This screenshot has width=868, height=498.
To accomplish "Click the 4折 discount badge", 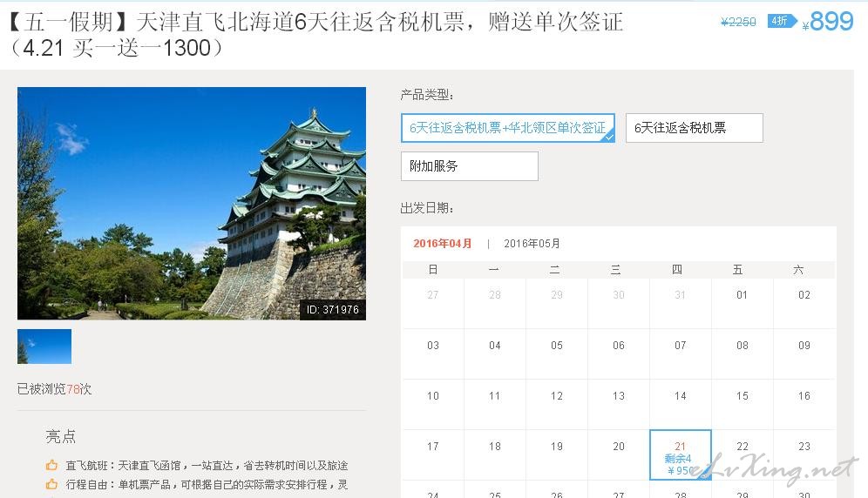I will tap(782, 21).
